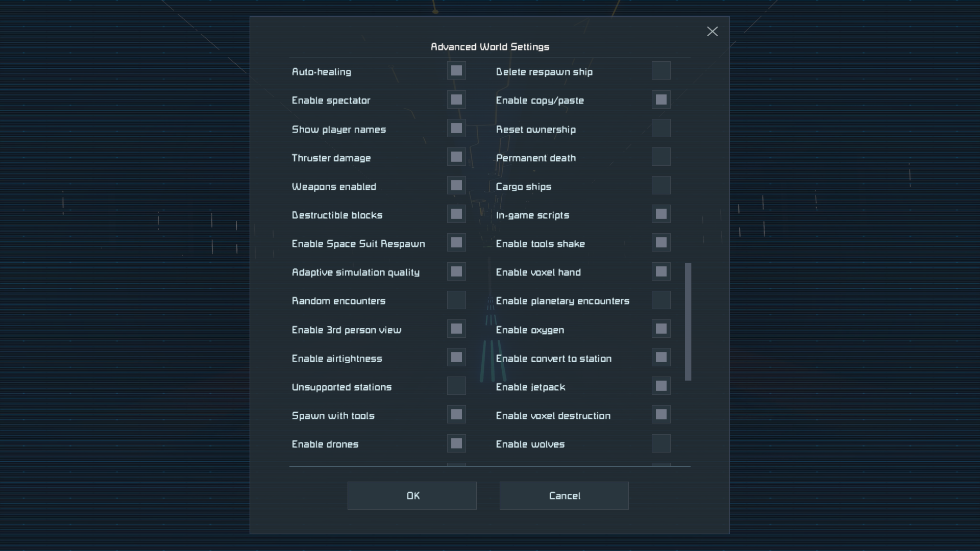
Task: Toggle the Auto-healing checkbox
Action: [x=456, y=71]
